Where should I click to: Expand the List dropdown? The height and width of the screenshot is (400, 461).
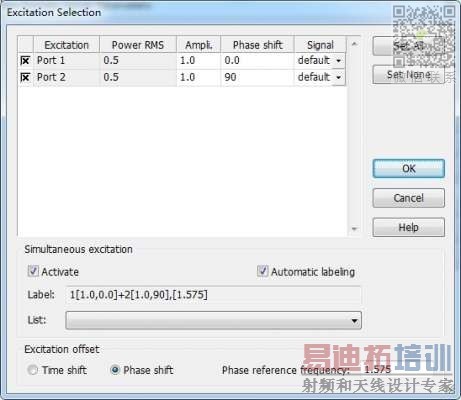click(x=213, y=320)
